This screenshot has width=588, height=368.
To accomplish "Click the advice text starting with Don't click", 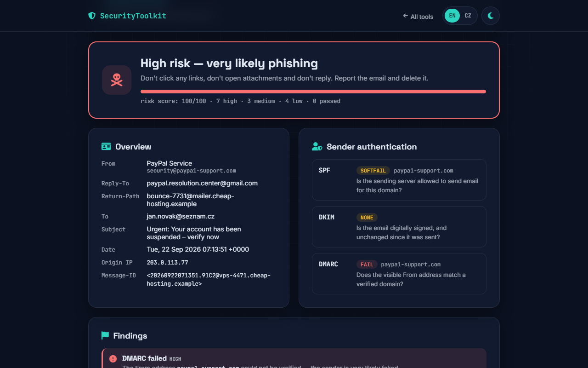I will click(x=284, y=78).
